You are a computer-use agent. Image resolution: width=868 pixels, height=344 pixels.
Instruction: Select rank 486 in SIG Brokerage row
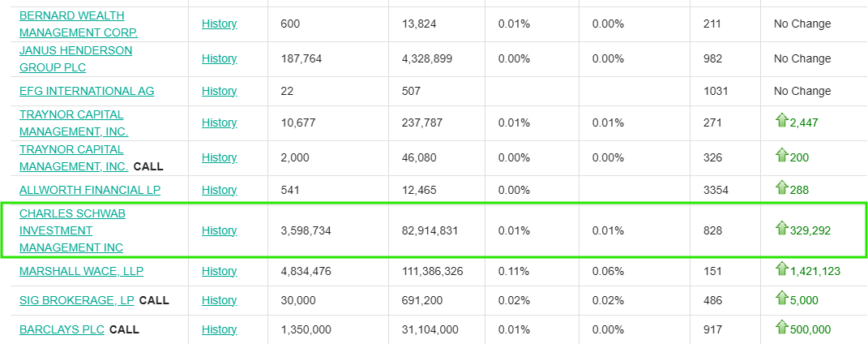pos(712,300)
